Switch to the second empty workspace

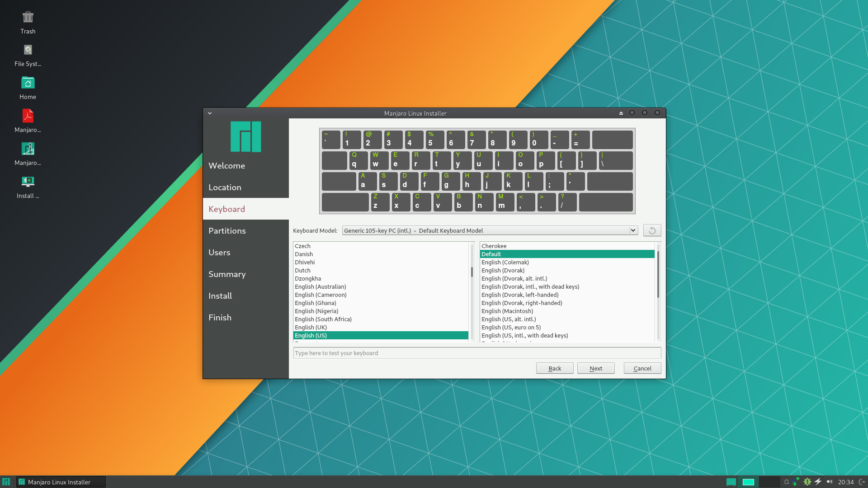769,482
